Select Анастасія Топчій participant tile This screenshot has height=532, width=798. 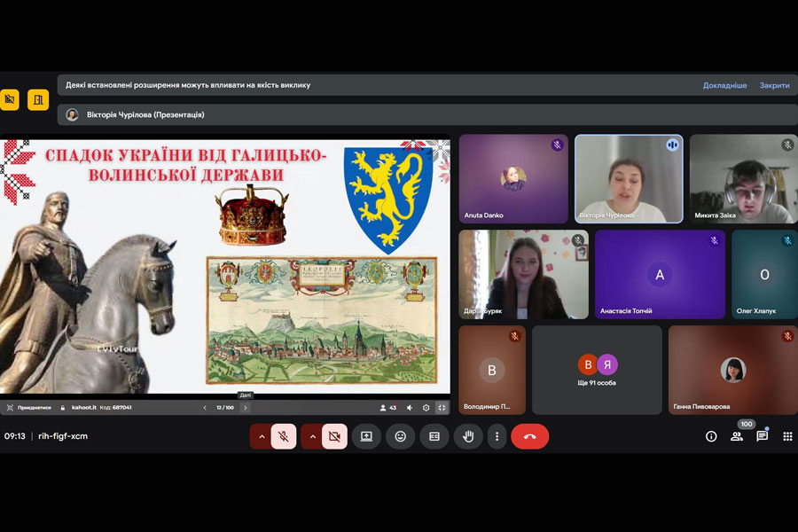coord(660,274)
